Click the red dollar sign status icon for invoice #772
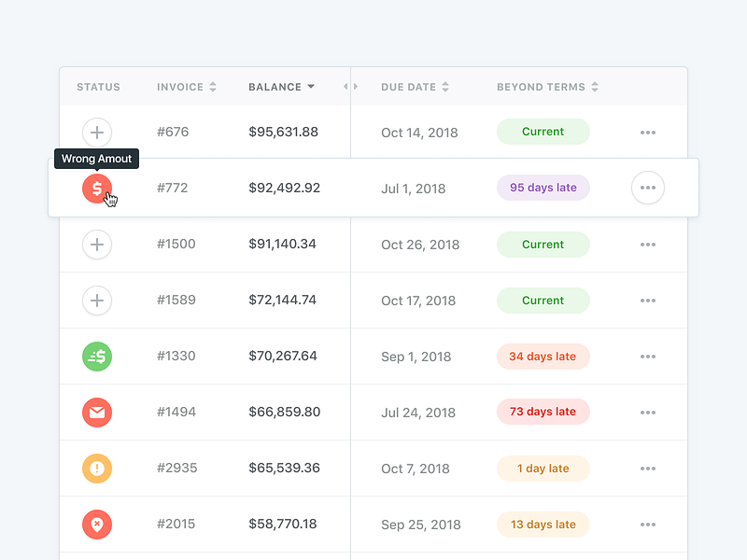This screenshot has width=747, height=560. click(97, 188)
